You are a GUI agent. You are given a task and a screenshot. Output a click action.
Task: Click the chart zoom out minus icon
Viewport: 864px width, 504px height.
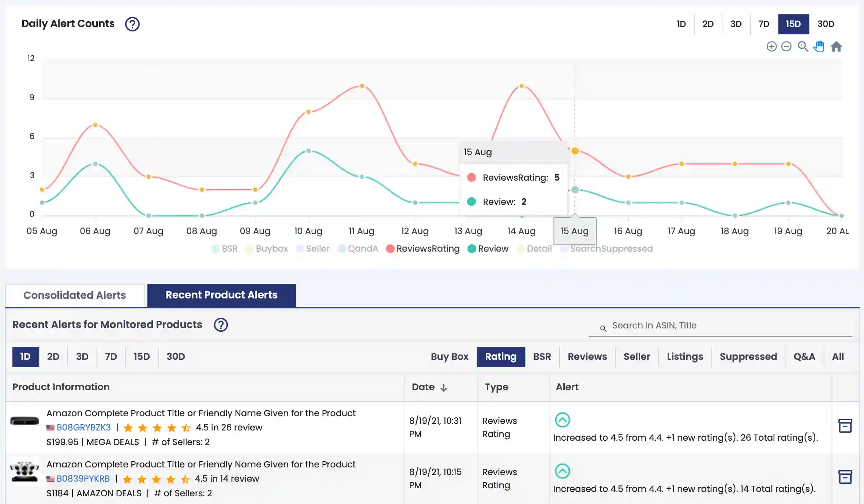(786, 46)
